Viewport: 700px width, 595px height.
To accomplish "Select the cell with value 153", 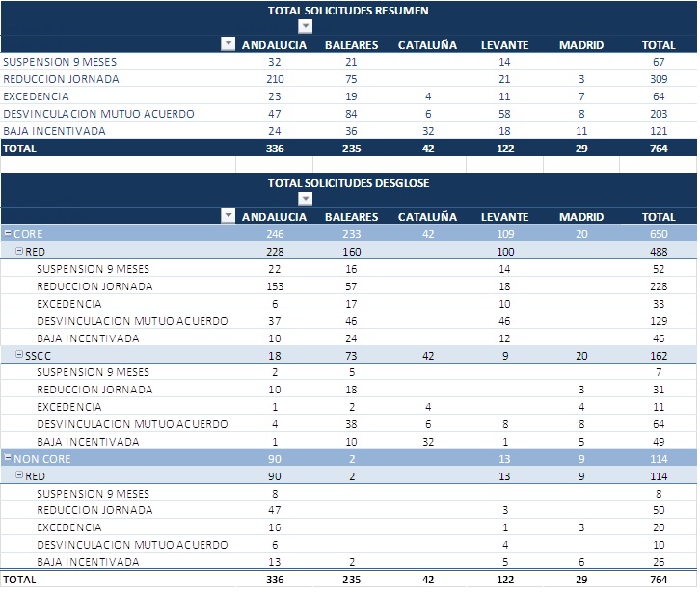I will tap(275, 286).
